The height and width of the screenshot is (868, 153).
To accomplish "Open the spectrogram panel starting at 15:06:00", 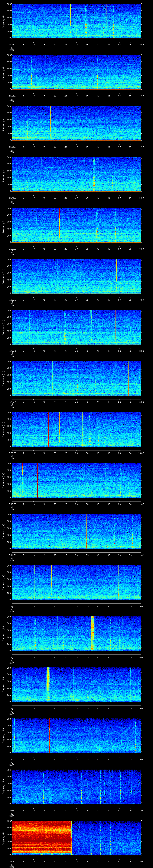I will click(x=77, y=276).
